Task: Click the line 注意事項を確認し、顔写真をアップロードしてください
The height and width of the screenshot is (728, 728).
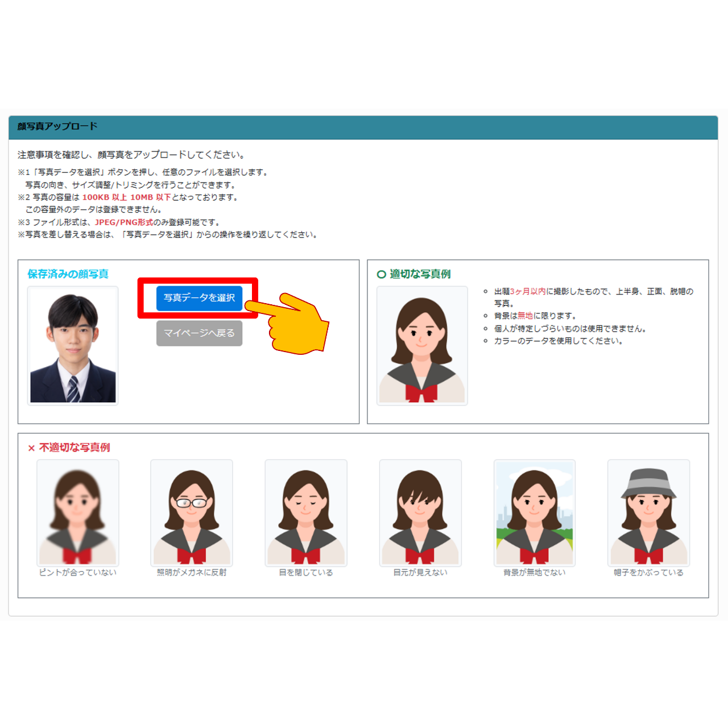Action: (131, 155)
